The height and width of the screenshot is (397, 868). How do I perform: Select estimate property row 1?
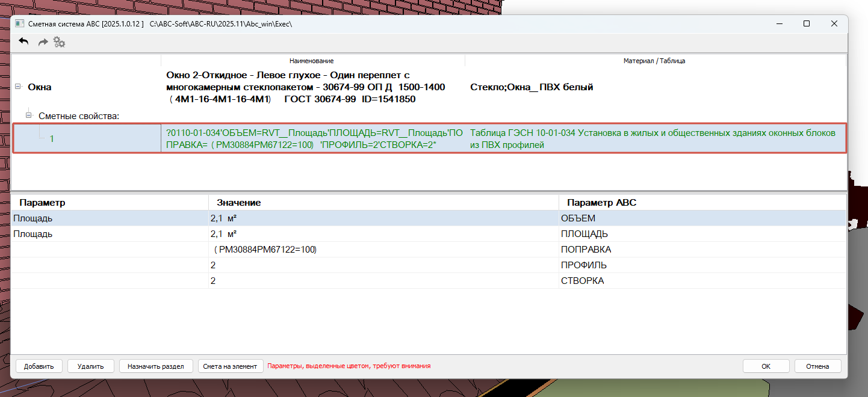point(429,138)
